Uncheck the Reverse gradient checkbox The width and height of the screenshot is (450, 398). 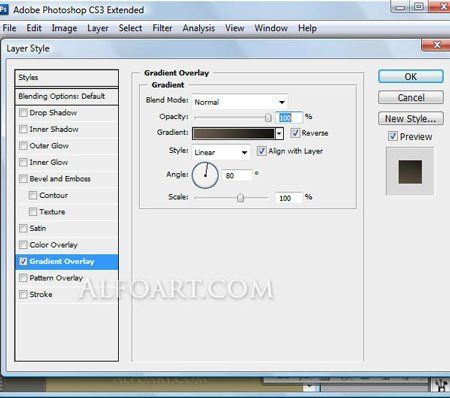[x=295, y=133]
